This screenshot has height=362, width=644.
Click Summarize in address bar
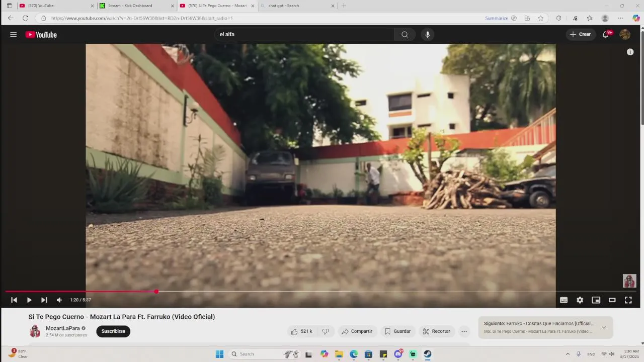click(497, 18)
